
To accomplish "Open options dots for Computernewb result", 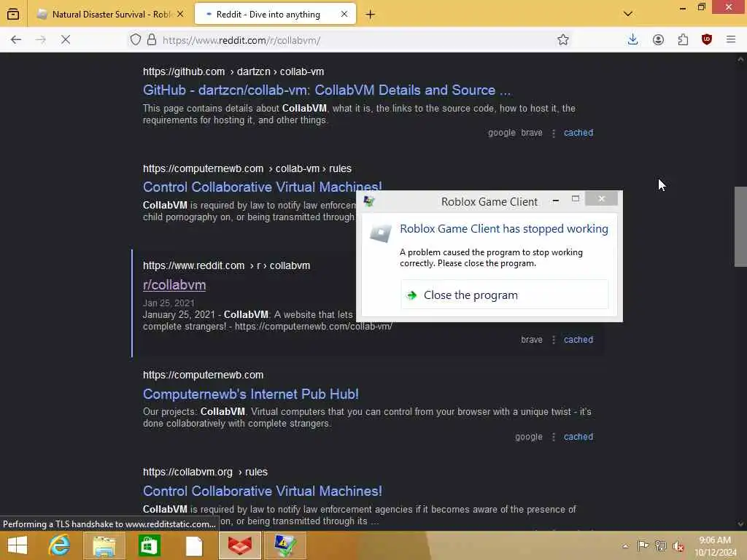I will (x=553, y=437).
